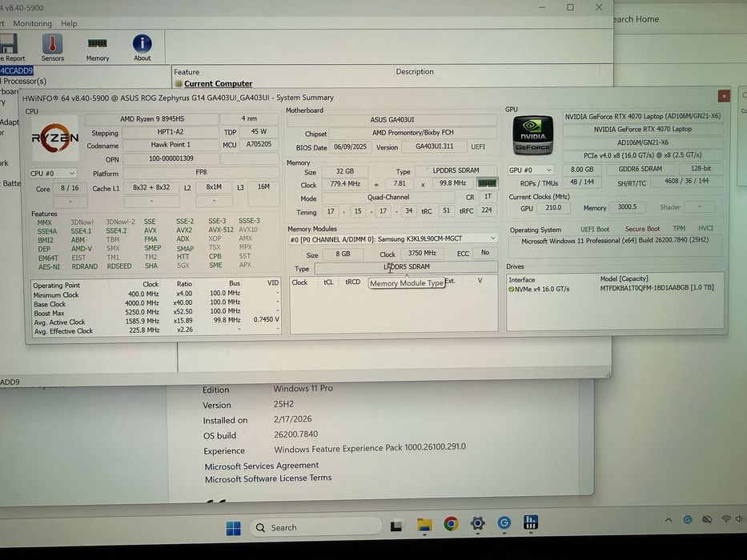Click the 45 W TDP value
747x560 pixels.
click(x=259, y=131)
